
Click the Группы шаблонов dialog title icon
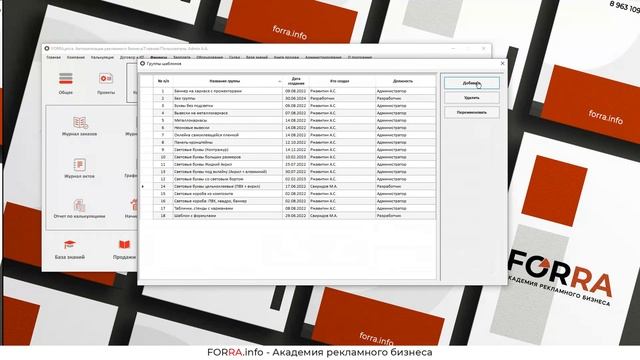point(142,64)
